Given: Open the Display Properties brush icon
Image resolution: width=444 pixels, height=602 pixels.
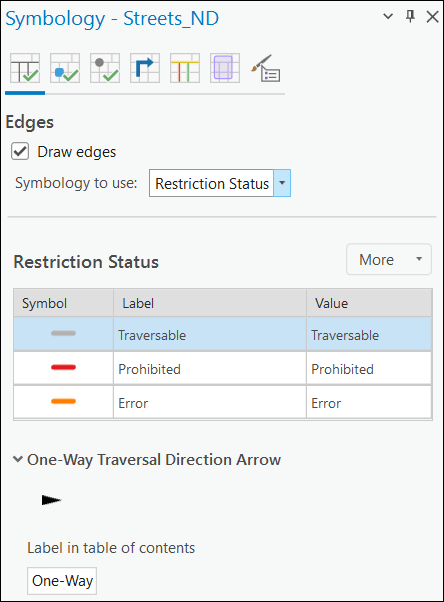Looking at the screenshot, I should tap(265, 68).
